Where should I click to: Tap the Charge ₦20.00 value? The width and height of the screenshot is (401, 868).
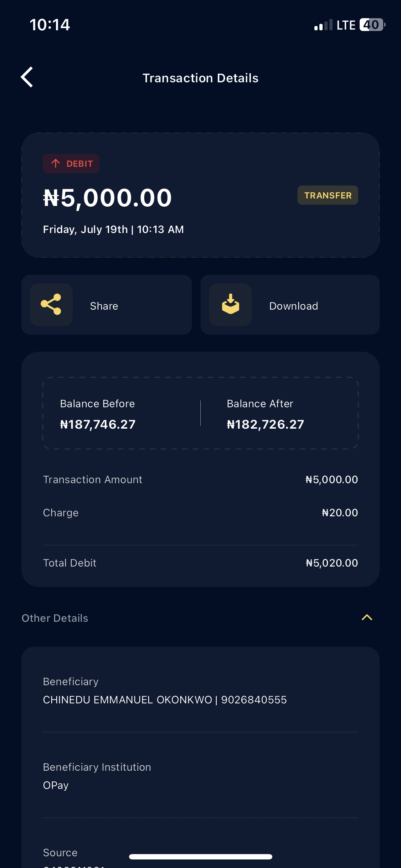(340, 513)
